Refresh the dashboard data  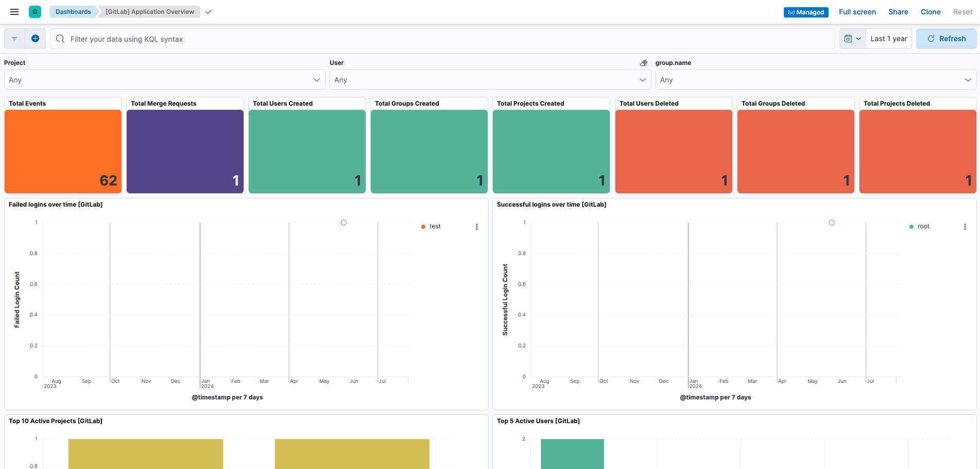pyautogui.click(x=946, y=38)
